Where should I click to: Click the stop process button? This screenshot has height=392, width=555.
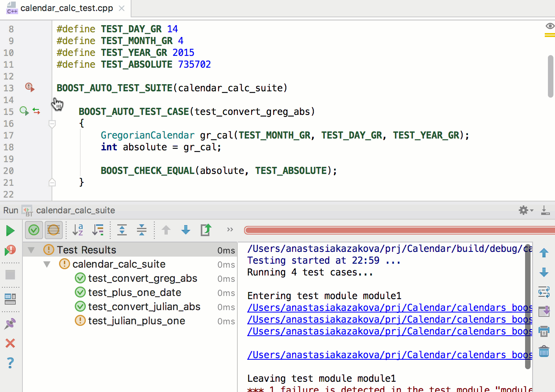coord(10,275)
